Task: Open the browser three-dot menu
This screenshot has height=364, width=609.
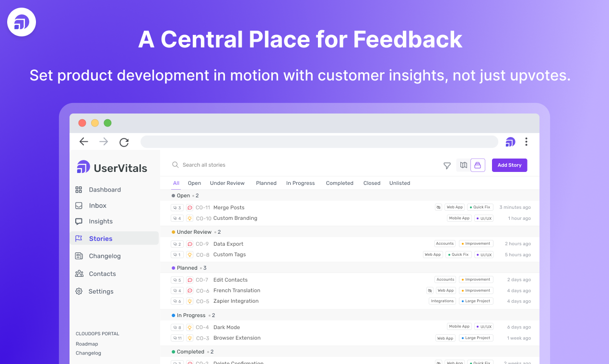Action: [526, 142]
